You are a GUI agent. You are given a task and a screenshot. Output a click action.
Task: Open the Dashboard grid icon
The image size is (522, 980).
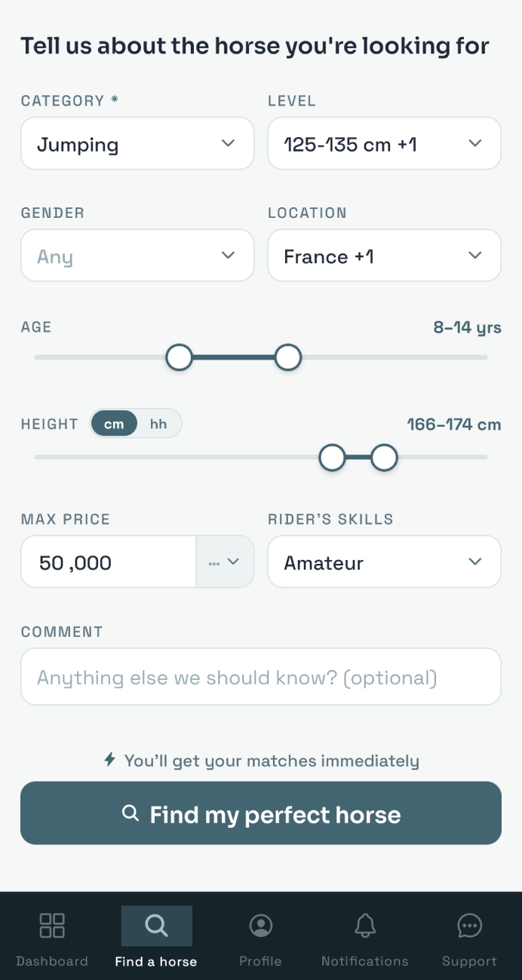(52, 925)
